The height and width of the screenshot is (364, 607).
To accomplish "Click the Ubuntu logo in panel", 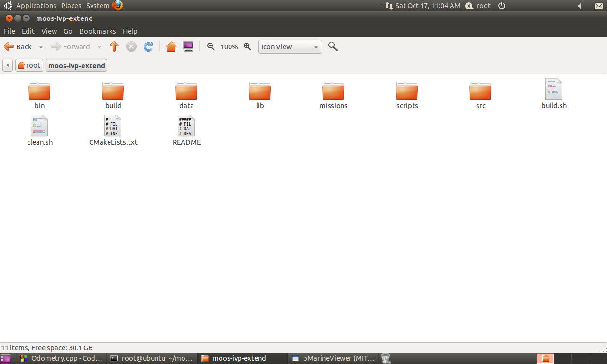I will [8, 6].
